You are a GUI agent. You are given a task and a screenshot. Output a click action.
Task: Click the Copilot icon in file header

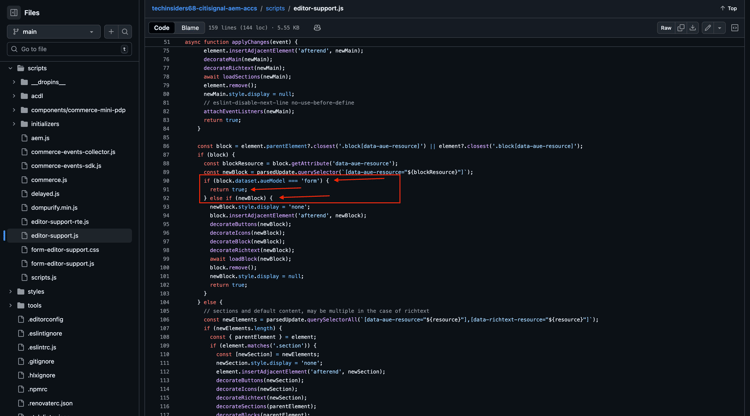click(317, 28)
